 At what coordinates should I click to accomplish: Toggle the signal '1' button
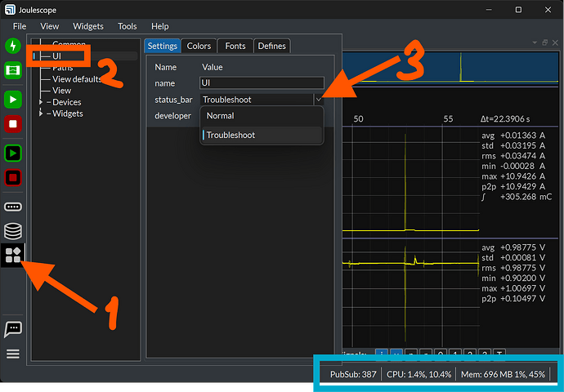tap(455, 353)
